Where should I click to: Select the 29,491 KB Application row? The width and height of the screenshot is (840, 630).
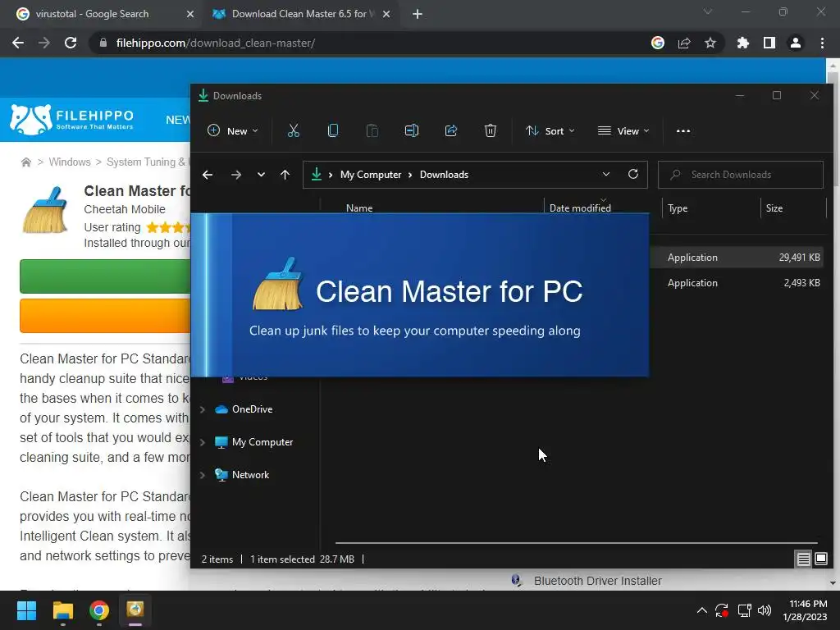pyautogui.click(x=737, y=258)
